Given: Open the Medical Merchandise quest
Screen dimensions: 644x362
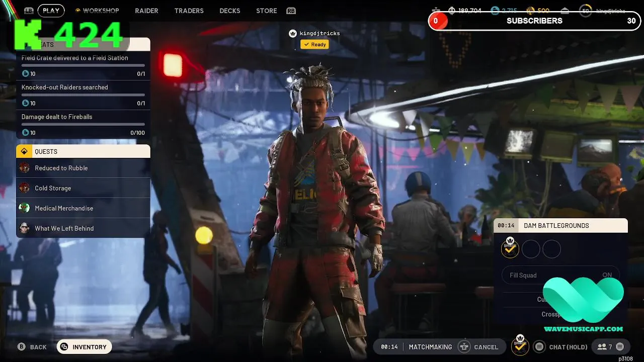Looking at the screenshot, I should click(83, 208).
